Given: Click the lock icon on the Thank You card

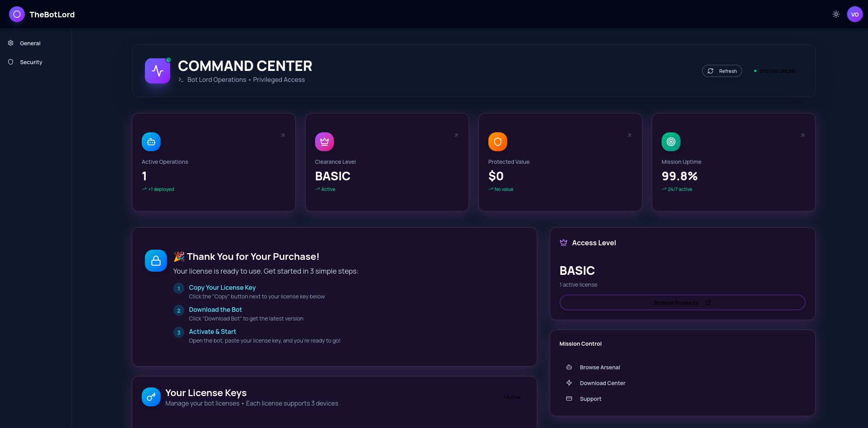Looking at the screenshot, I should (x=156, y=261).
